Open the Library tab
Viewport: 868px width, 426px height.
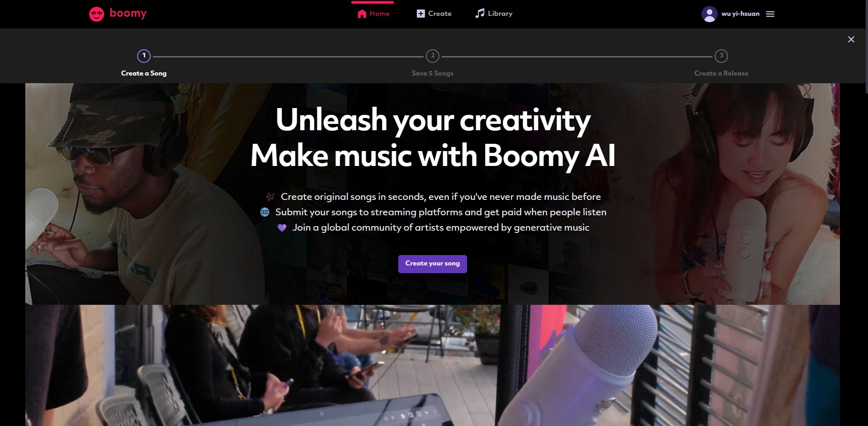494,14
